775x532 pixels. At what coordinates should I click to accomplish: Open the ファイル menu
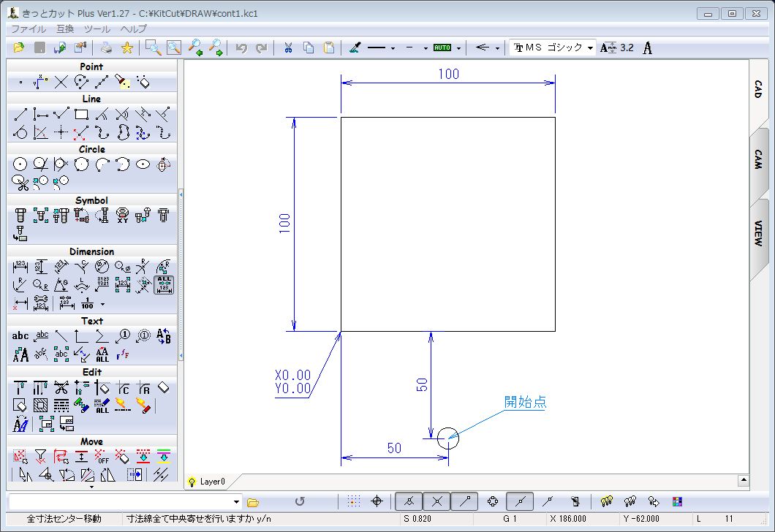tap(29, 29)
